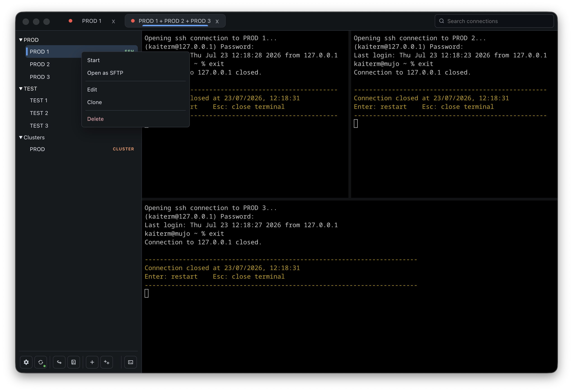573x392 pixels.
Task: Collapse the TEST group triangle
Action: point(21,89)
